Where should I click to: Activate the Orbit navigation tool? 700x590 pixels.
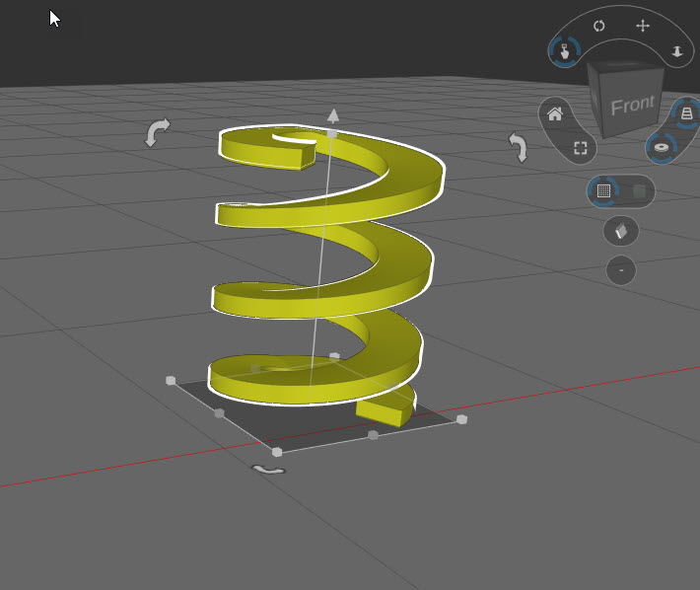[x=599, y=26]
